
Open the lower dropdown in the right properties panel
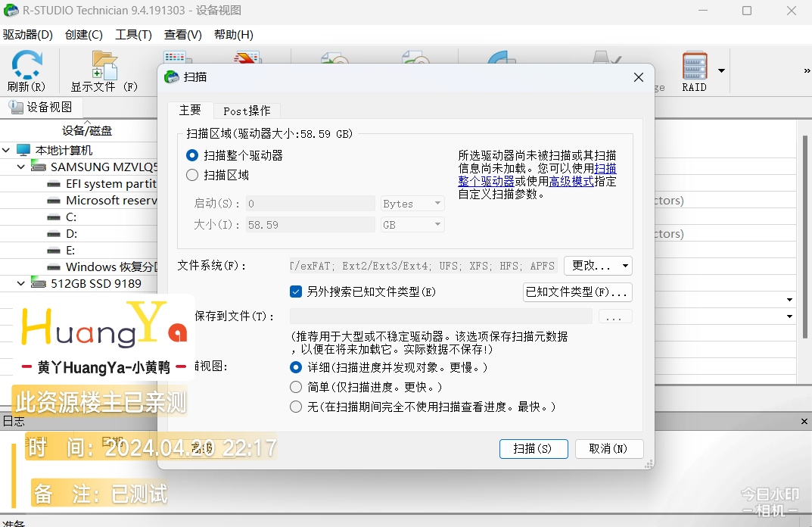789,316
